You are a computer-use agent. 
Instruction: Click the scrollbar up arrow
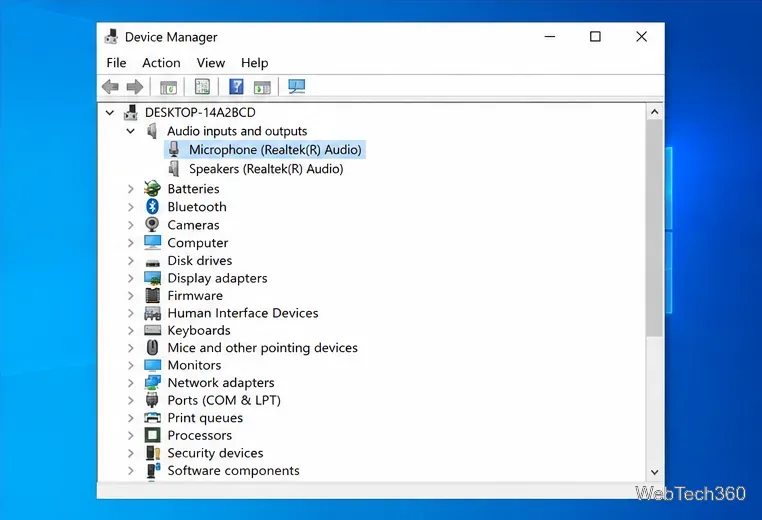click(655, 112)
